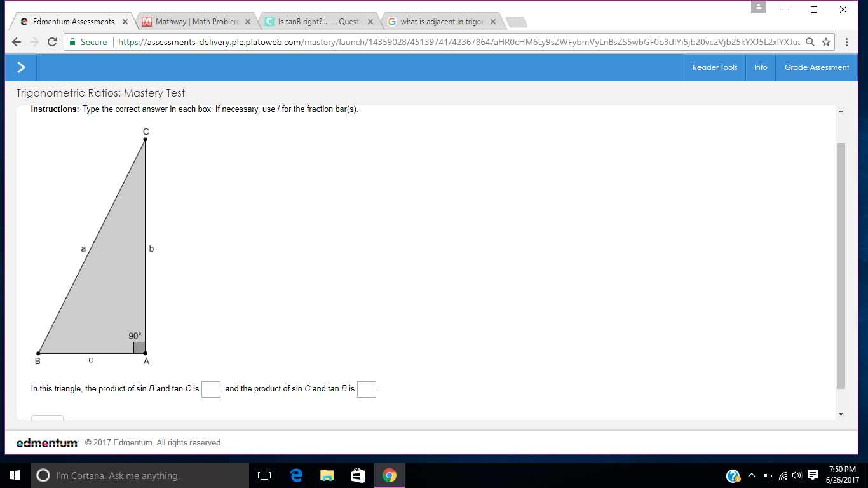This screenshot has width=868, height=488.
Task: Open Windows Store from taskbar
Action: click(358, 475)
